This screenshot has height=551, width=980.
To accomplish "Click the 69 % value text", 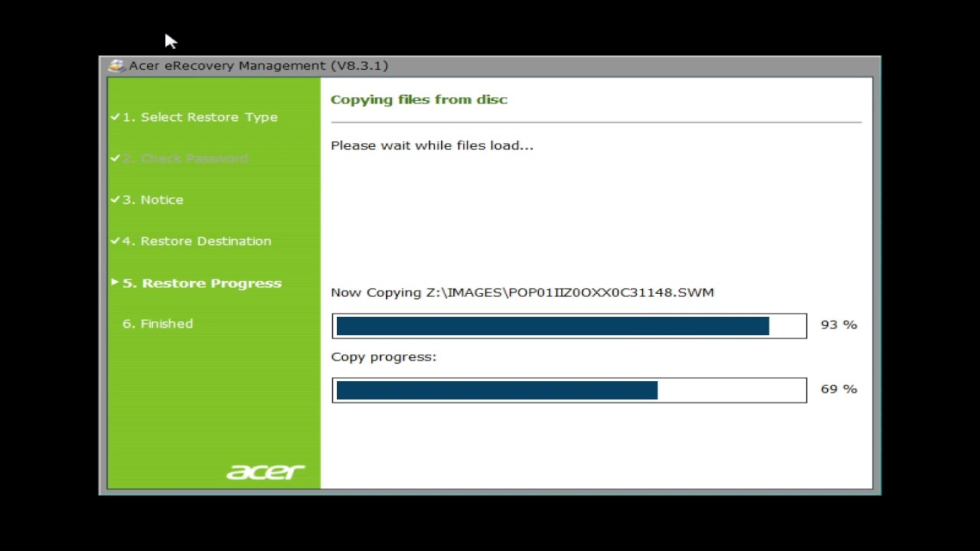I will [839, 389].
